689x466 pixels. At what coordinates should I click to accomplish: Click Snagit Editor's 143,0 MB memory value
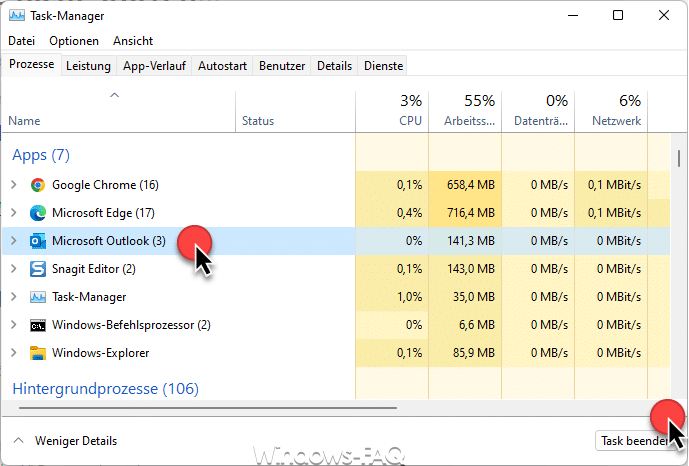click(x=471, y=269)
